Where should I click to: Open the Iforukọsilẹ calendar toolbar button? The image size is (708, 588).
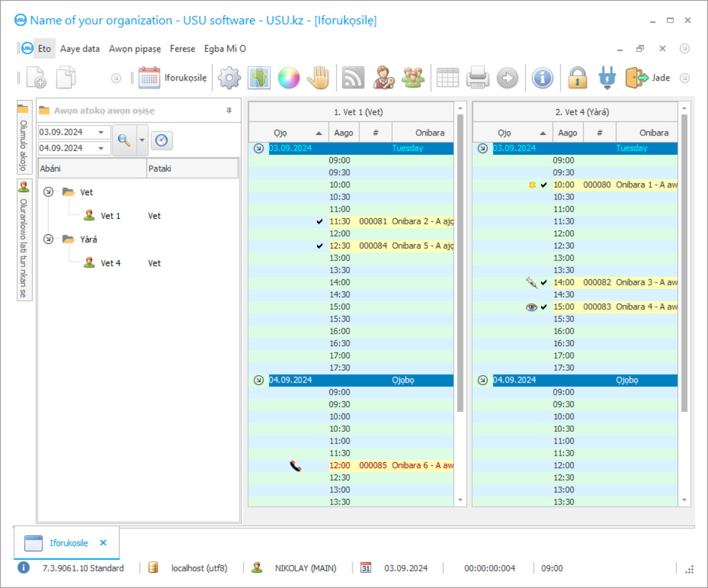(173, 77)
